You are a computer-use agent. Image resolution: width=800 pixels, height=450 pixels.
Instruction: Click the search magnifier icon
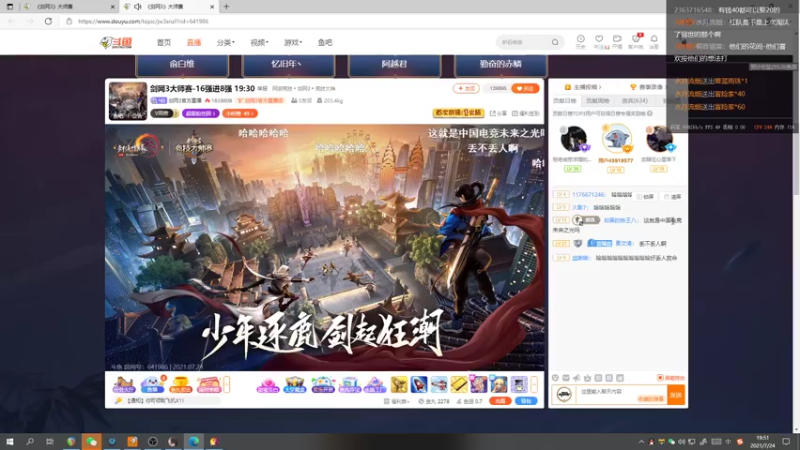pos(555,42)
